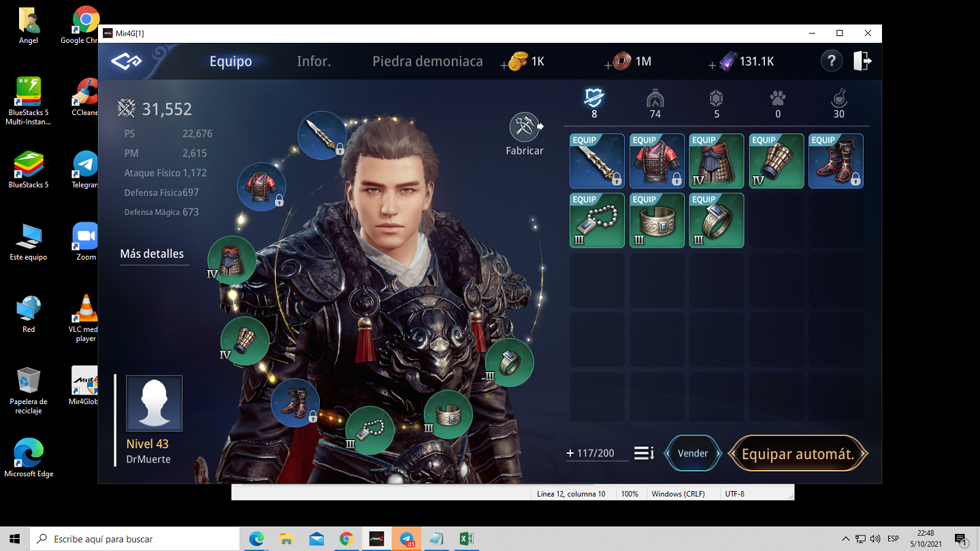This screenshot has height=551, width=980.
Task: Open the BlueStacks 5 desktop shortcut
Action: 29,169
